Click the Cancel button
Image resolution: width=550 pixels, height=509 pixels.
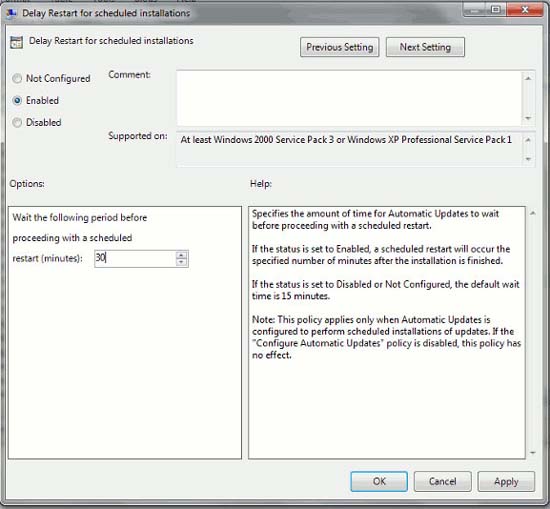point(442,481)
